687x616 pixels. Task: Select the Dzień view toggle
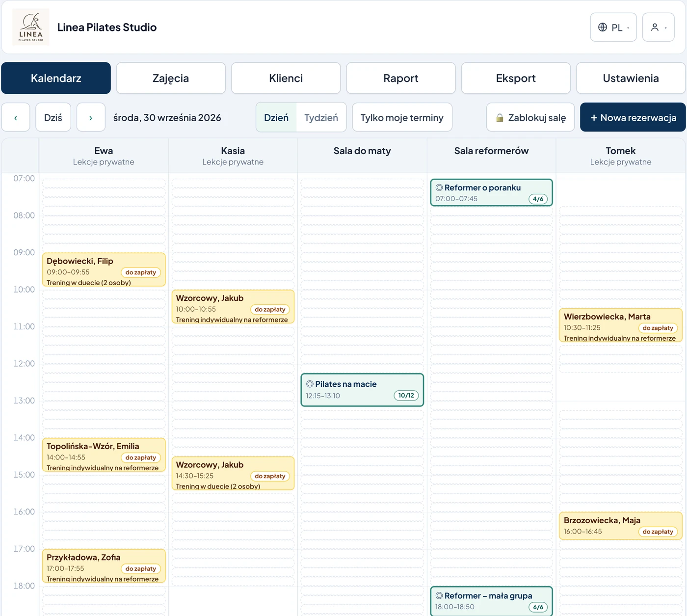click(x=276, y=117)
